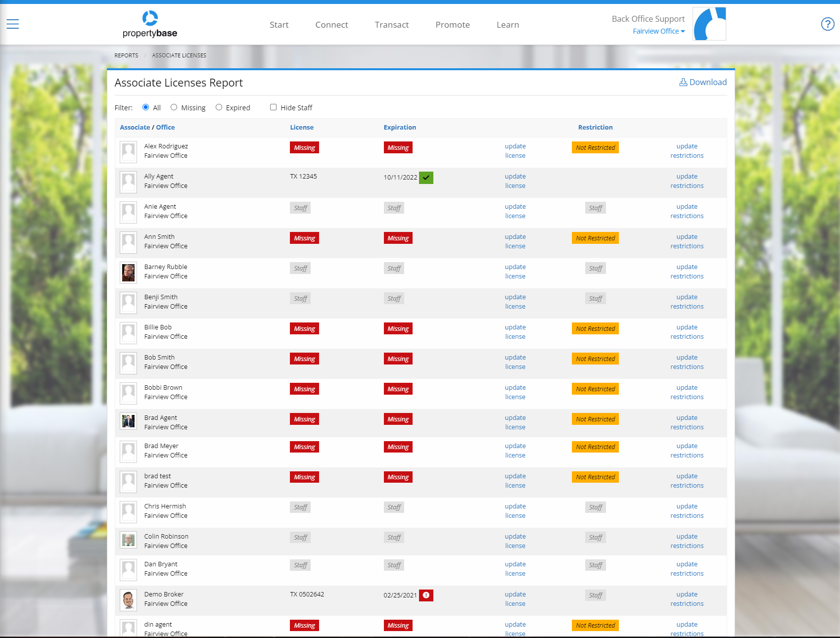Click the download icon beside Download
The image size is (840, 638).
pos(684,82)
